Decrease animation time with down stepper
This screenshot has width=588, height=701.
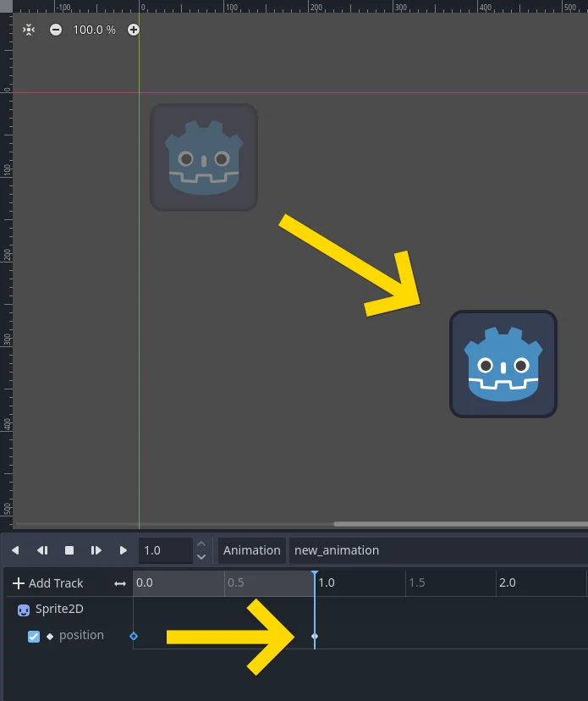201,557
